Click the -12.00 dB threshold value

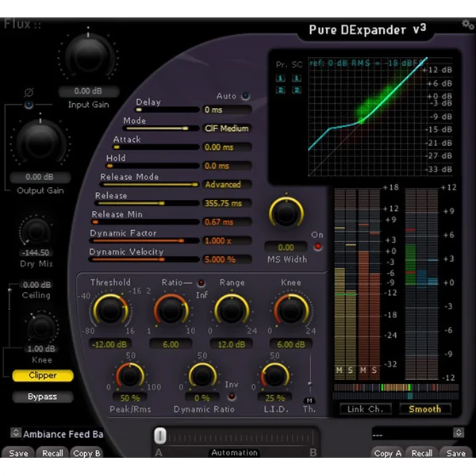[x=109, y=344]
